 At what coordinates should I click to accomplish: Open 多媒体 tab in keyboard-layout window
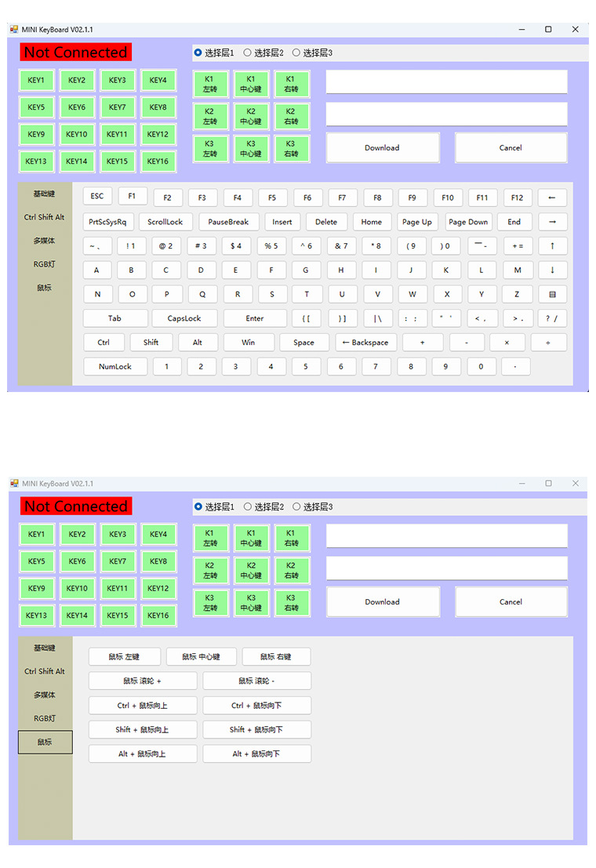pos(45,241)
